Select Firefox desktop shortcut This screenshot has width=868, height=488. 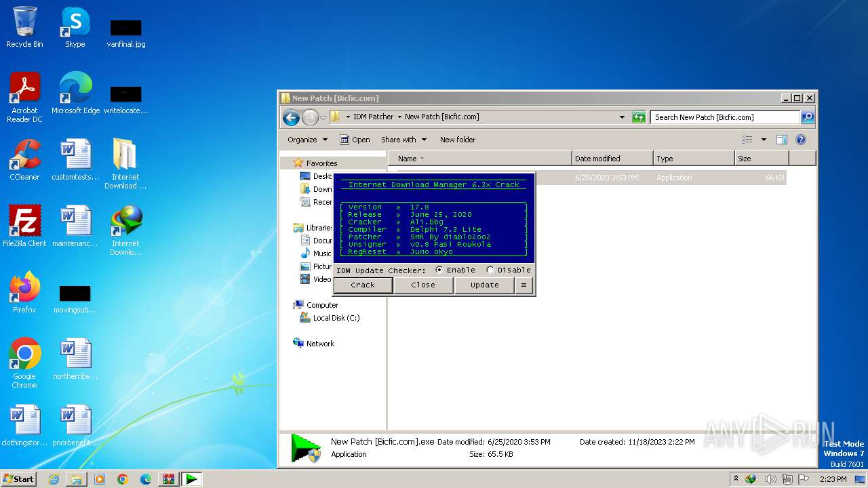coord(24,293)
